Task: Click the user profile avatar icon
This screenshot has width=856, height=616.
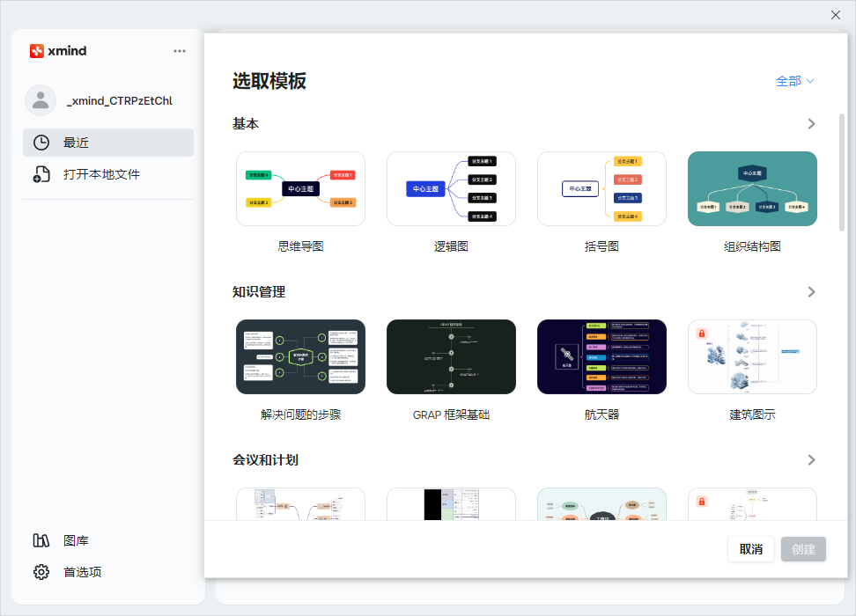Action: coord(41,100)
